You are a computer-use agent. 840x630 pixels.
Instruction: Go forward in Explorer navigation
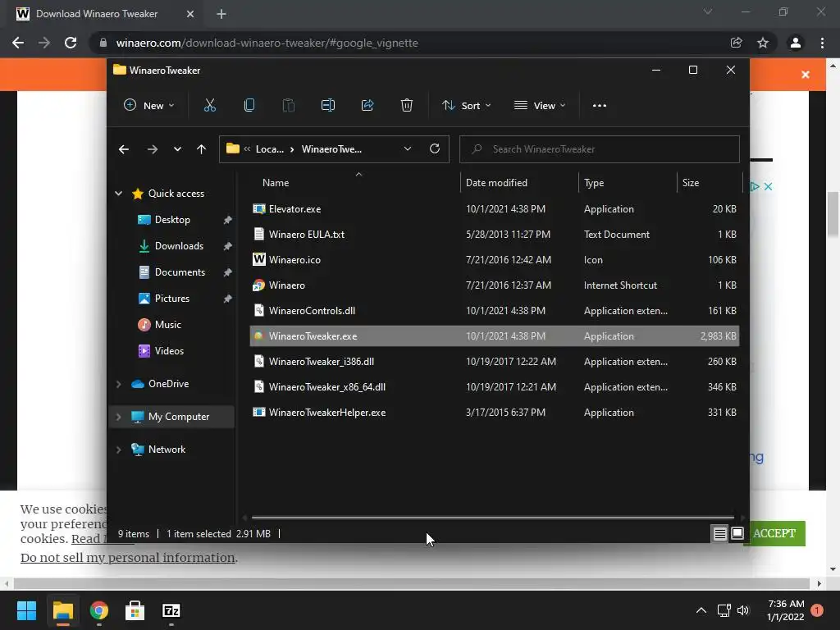tap(152, 149)
